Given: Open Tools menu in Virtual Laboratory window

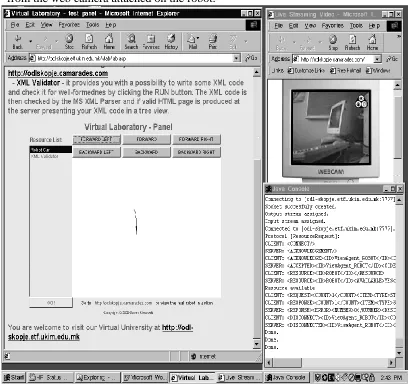Looking at the screenshot, I should coord(92,25).
